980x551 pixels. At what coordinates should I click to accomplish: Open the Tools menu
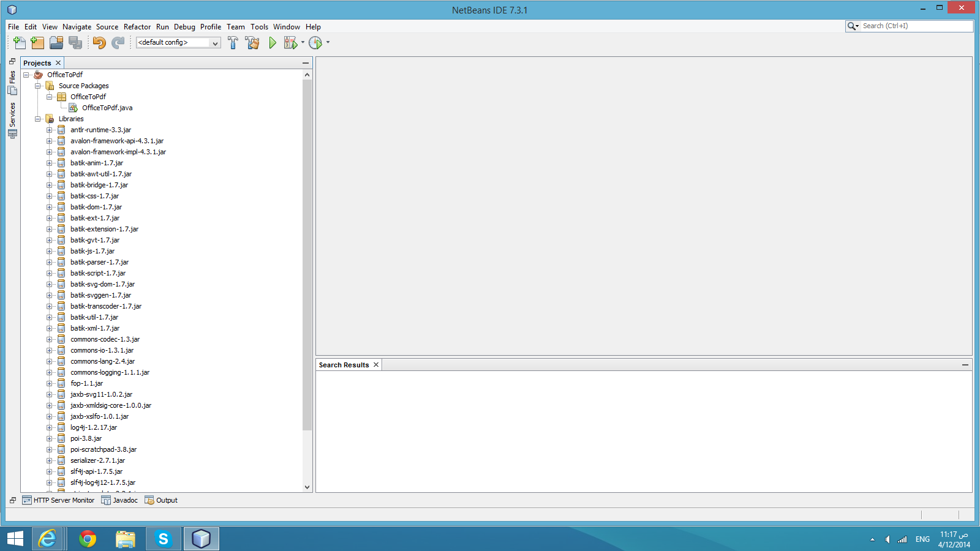point(259,27)
